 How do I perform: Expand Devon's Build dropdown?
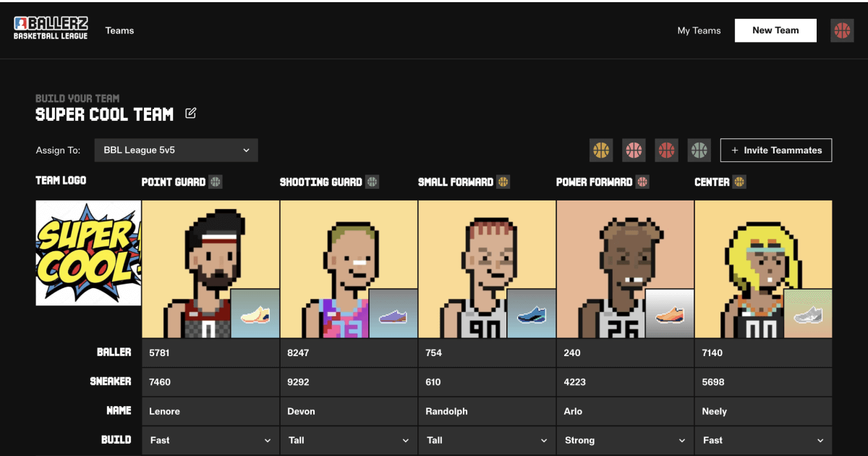349,440
